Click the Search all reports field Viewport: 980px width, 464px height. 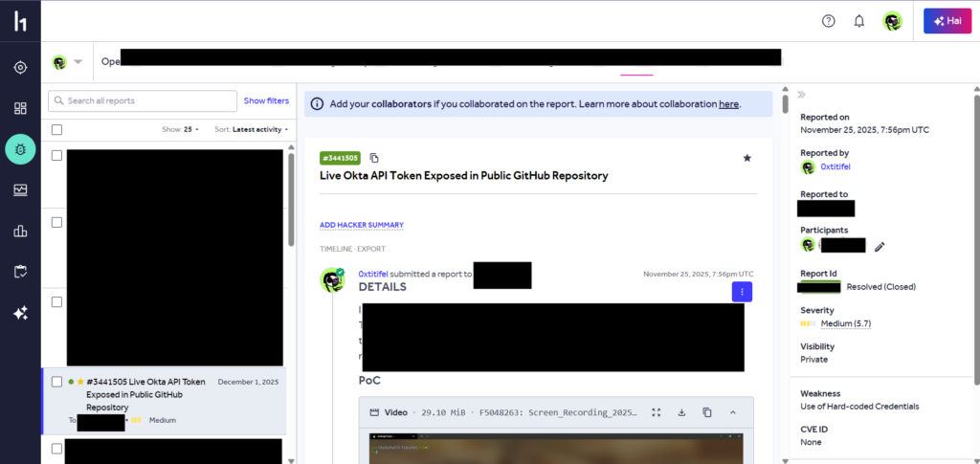coord(144,100)
